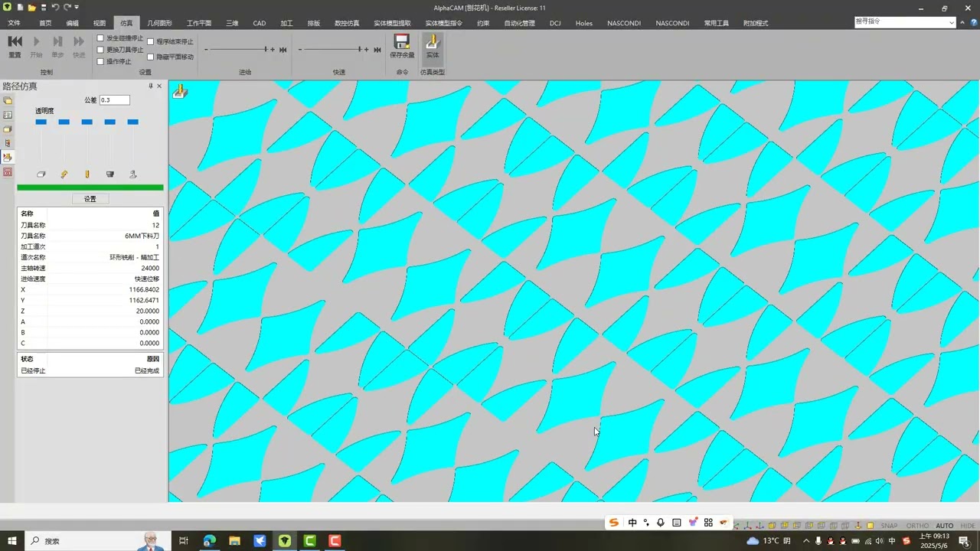Switch to the 首页 ribbon tab

pos(45,23)
